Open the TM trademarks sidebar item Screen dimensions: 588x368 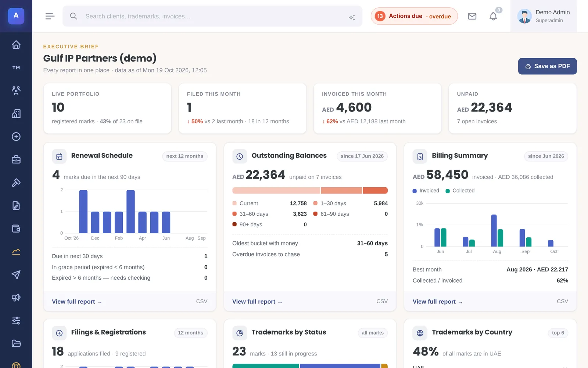(x=16, y=68)
